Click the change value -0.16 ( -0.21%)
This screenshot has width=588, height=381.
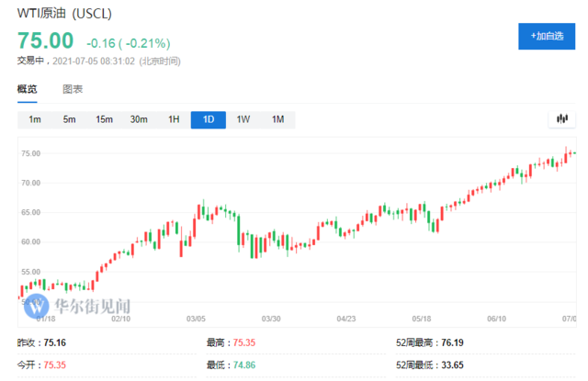pos(129,43)
